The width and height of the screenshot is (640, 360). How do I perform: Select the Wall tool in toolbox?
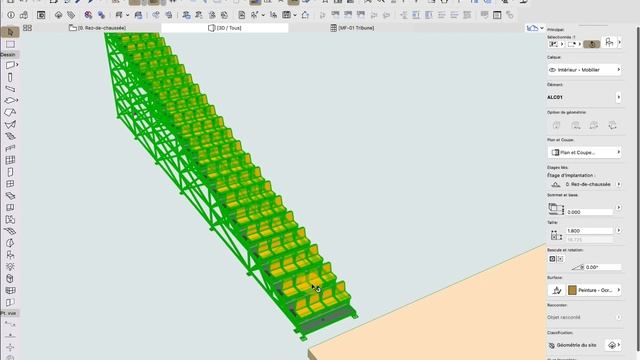coord(10,65)
